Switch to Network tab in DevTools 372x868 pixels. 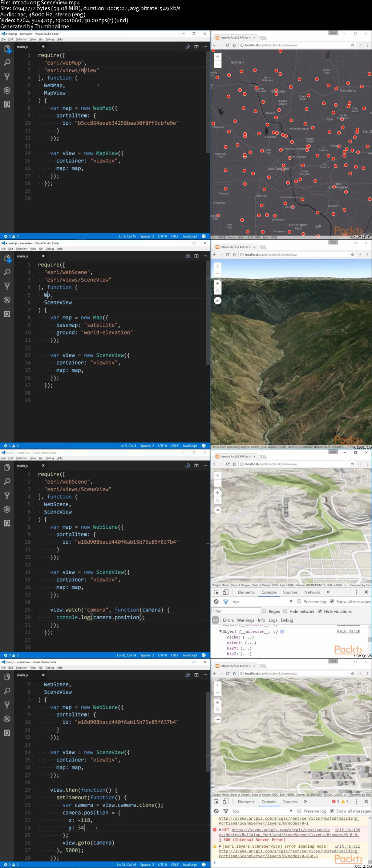(312, 592)
